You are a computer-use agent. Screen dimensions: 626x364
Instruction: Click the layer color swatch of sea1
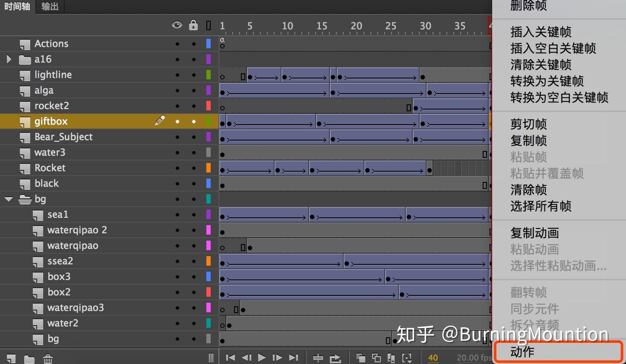(x=209, y=214)
